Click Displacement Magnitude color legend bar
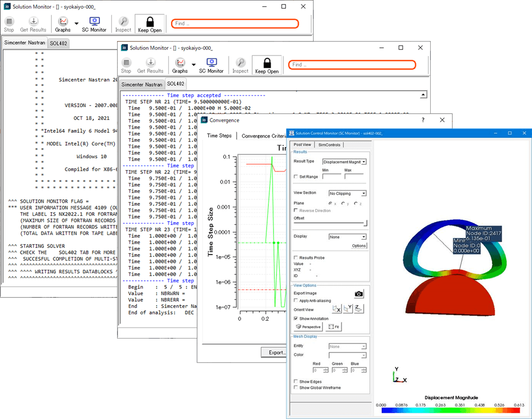 (x=450, y=411)
